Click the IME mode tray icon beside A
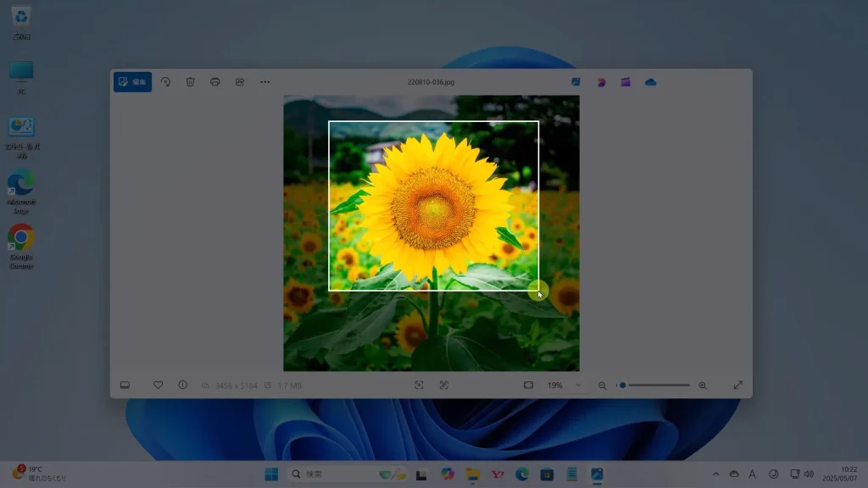The image size is (868, 488). pos(773,474)
